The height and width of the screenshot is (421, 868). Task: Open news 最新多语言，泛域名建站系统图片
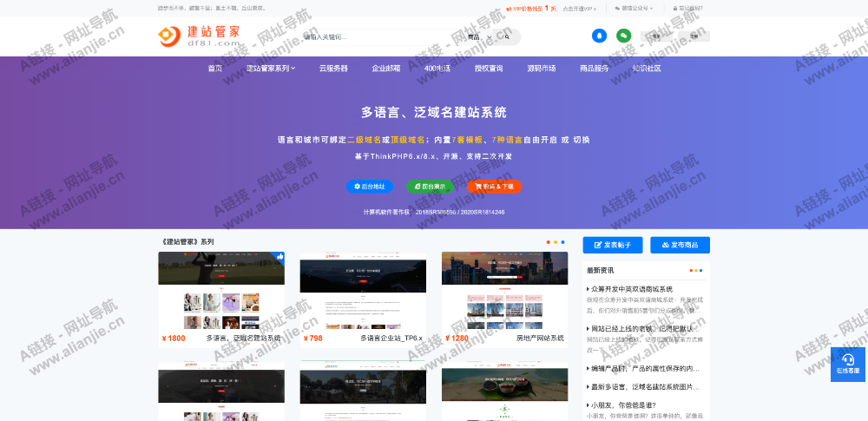[644, 386]
